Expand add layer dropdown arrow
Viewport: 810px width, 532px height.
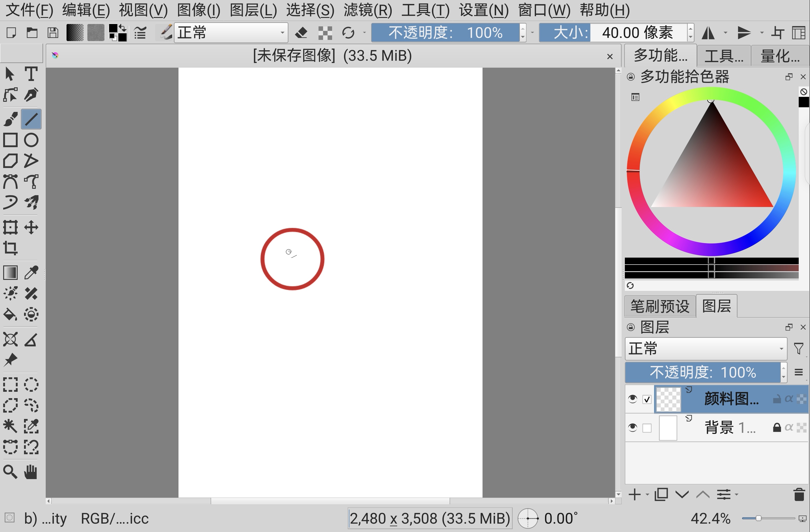647,495
